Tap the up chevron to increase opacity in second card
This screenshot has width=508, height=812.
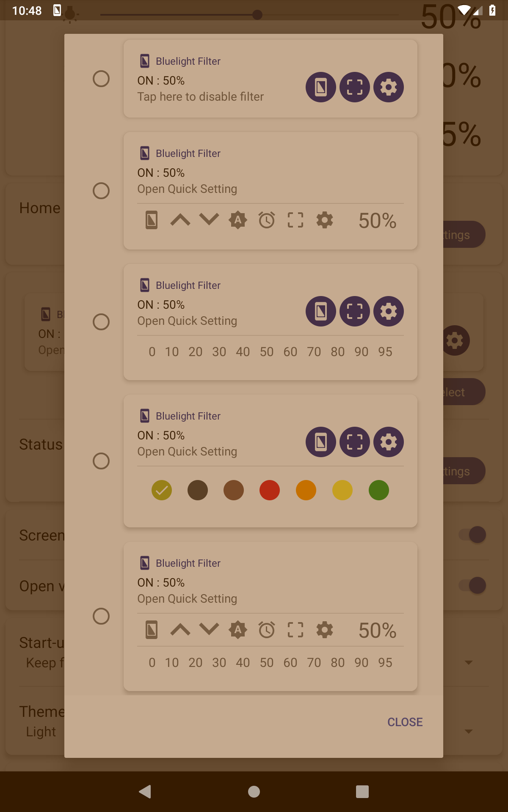[180, 220]
